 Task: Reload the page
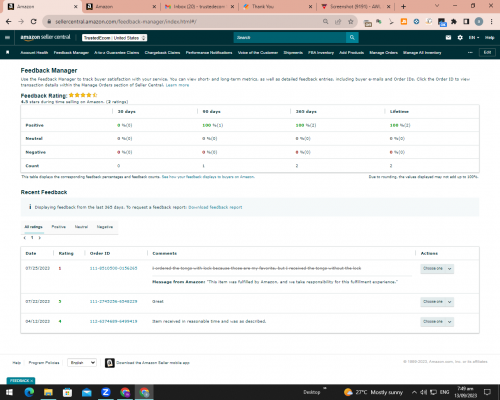tap(33, 22)
